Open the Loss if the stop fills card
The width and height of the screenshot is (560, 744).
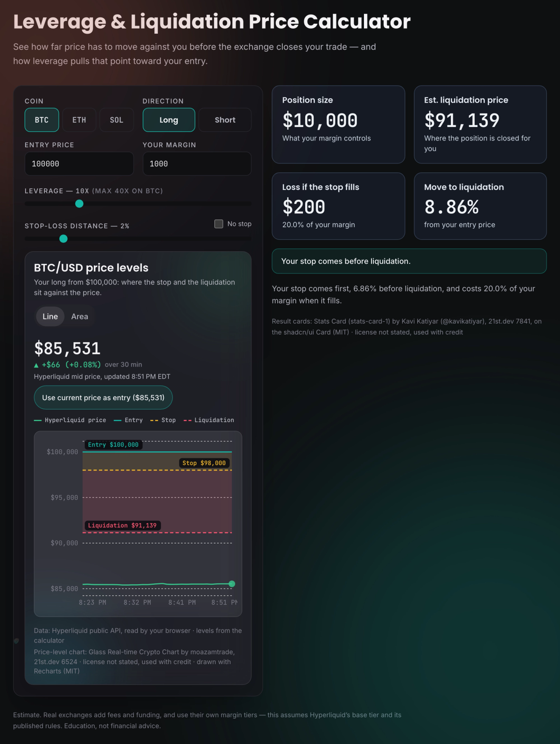coord(338,206)
